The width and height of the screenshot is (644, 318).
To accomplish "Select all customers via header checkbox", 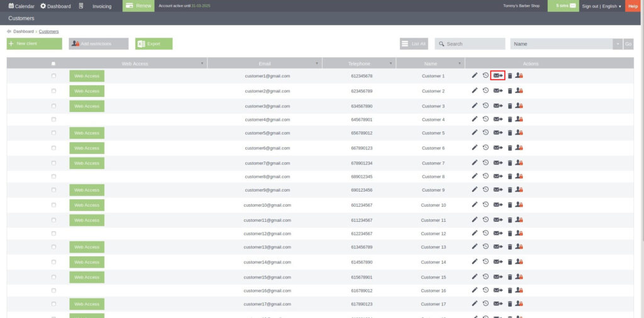I will pos(53,63).
